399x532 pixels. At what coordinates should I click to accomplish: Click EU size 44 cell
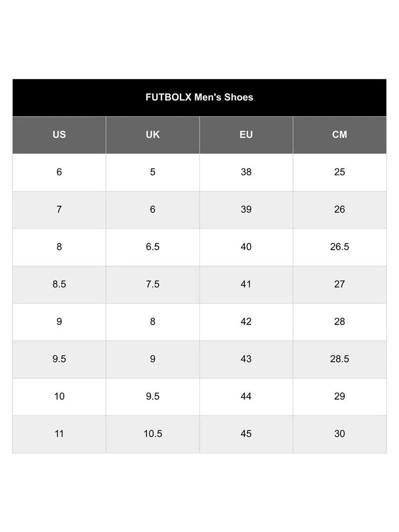246,396
